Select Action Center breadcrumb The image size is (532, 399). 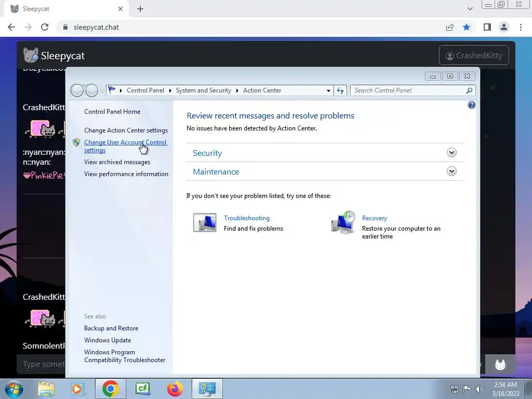[262, 90]
